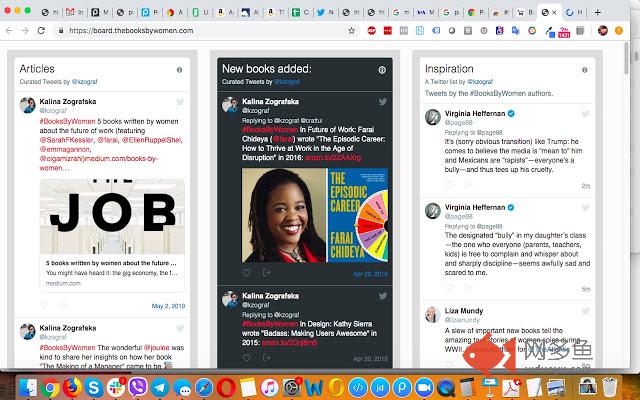Go back with the browser back arrow
640x400 pixels.
(9, 31)
